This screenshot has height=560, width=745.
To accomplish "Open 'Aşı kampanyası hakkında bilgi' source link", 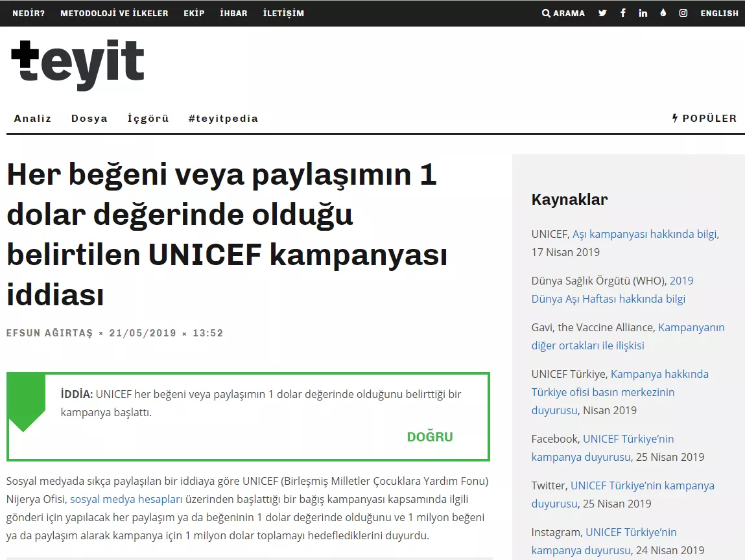I will pos(644,234).
